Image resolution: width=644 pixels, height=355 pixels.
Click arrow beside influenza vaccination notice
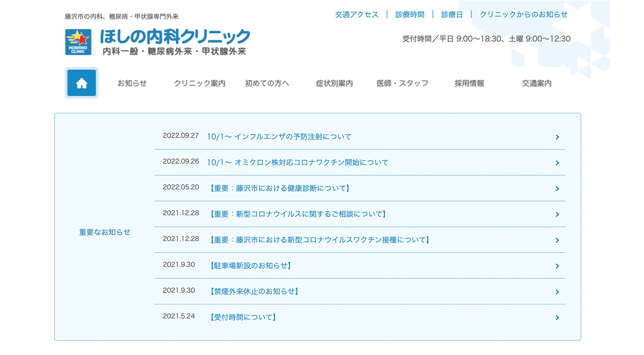point(557,137)
